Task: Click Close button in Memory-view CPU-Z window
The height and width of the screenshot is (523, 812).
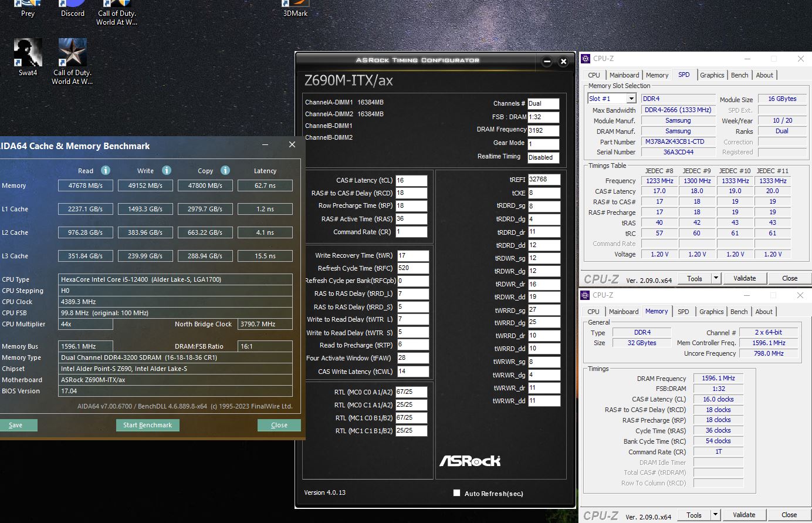Action: pos(789,515)
